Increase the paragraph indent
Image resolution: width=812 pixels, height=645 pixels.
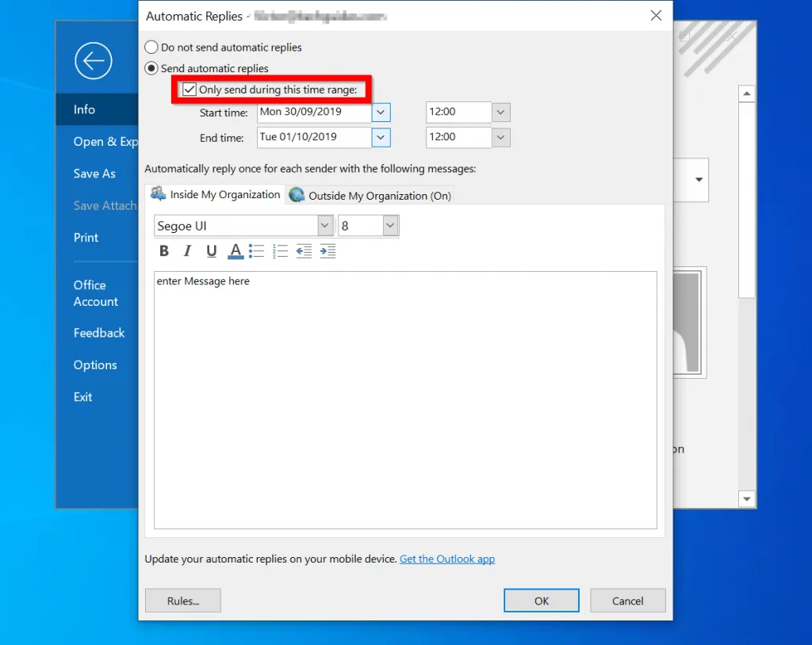327,251
